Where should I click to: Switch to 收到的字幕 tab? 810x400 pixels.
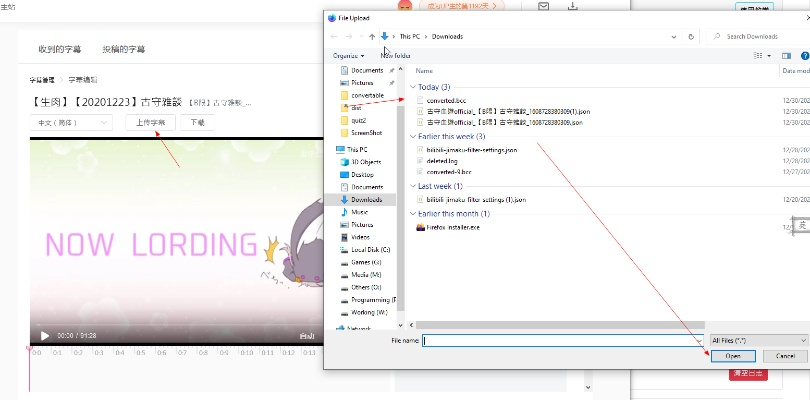point(60,48)
